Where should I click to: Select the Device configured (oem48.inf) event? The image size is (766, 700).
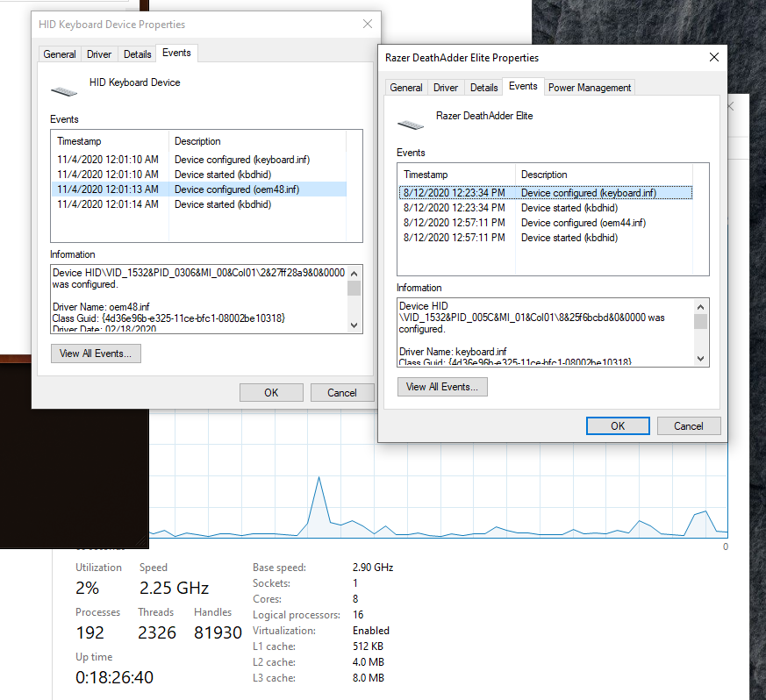tap(199, 189)
